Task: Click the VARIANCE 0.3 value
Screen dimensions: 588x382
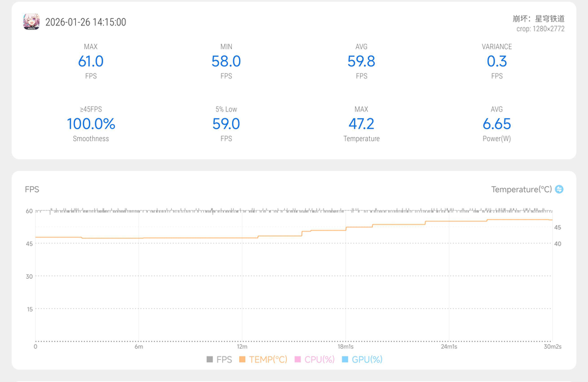Action: click(x=497, y=61)
